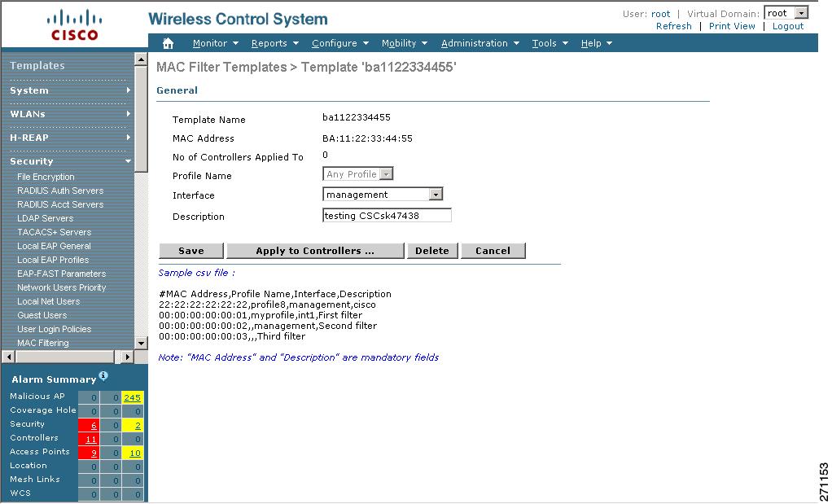Click the root user link
The width and height of the screenshot is (832, 504).
[660, 14]
